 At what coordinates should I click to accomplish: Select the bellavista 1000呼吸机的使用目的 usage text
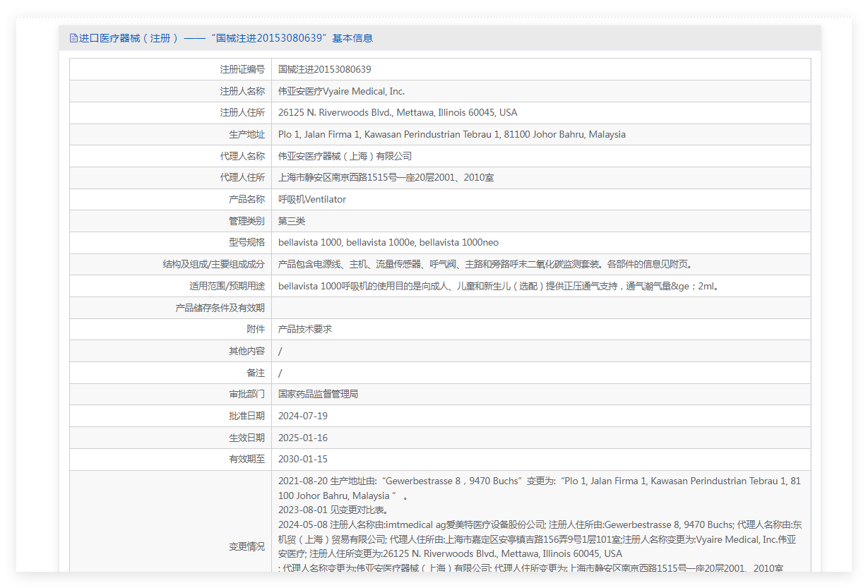tap(500, 287)
